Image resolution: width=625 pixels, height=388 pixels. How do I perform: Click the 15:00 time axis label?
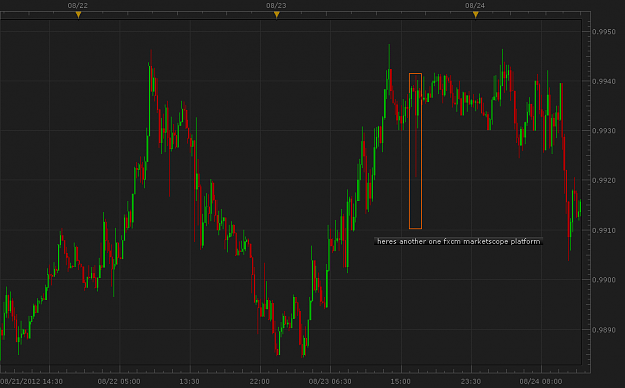(401, 382)
